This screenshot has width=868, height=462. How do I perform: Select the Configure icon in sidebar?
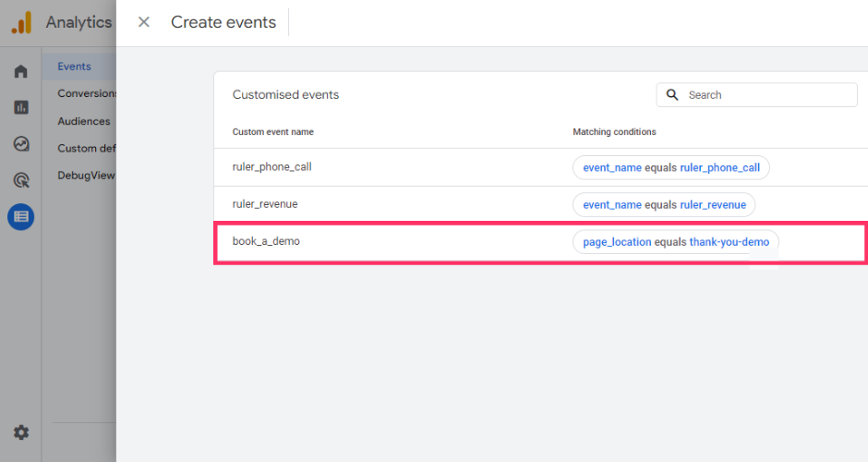click(x=20, y=217)
